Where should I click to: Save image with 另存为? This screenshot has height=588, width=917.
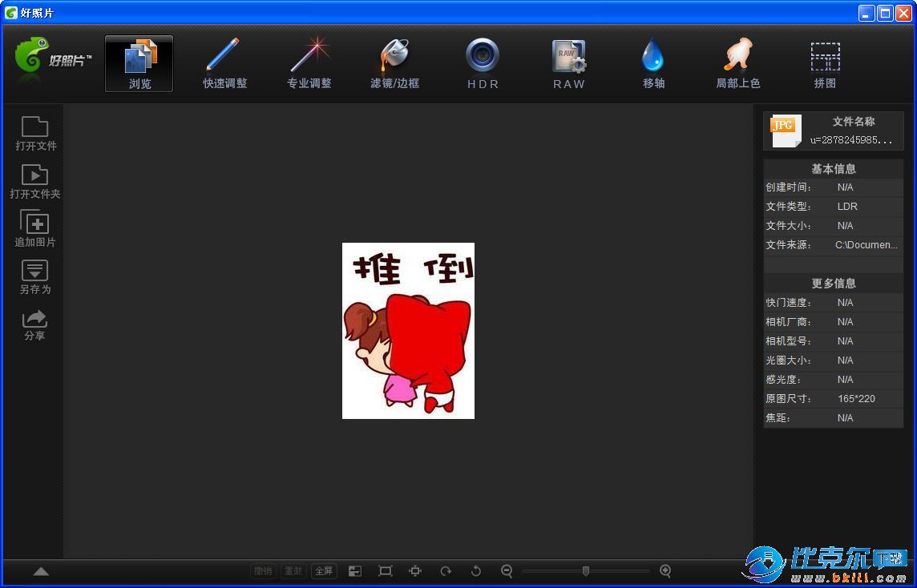[35, 276]
